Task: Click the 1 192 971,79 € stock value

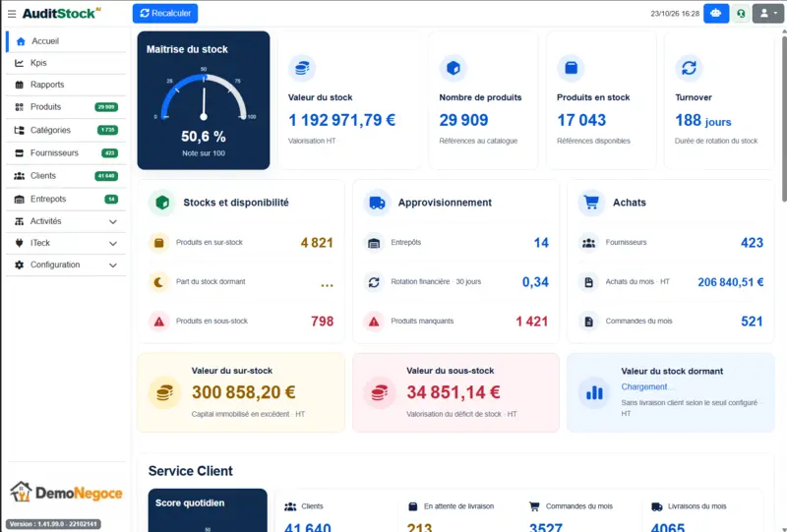Action: pyautogui.click(x=341, y=120)
